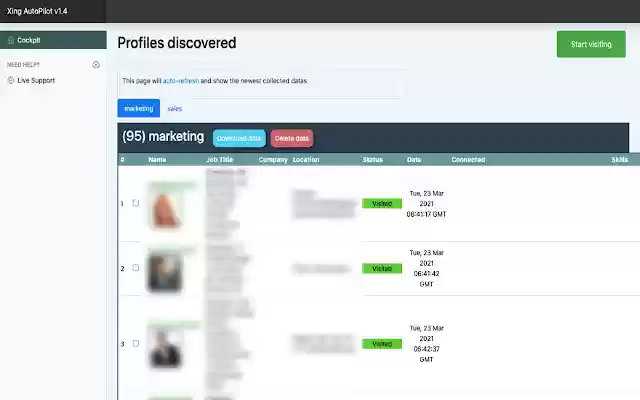Click the Xing AutoPilot v1.4 title
This screenshot has height=400, width=640.
tap(37, 11)
